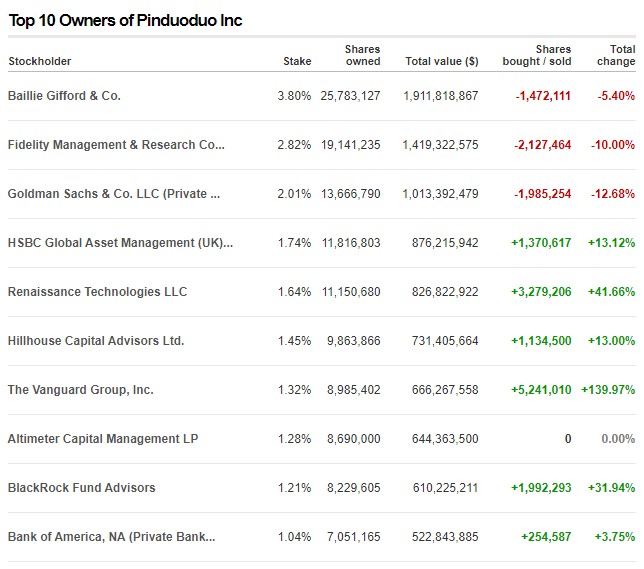Click shares owned 25,783,127
The height and width of the screenshot is (569, 644).
point(350,96)
